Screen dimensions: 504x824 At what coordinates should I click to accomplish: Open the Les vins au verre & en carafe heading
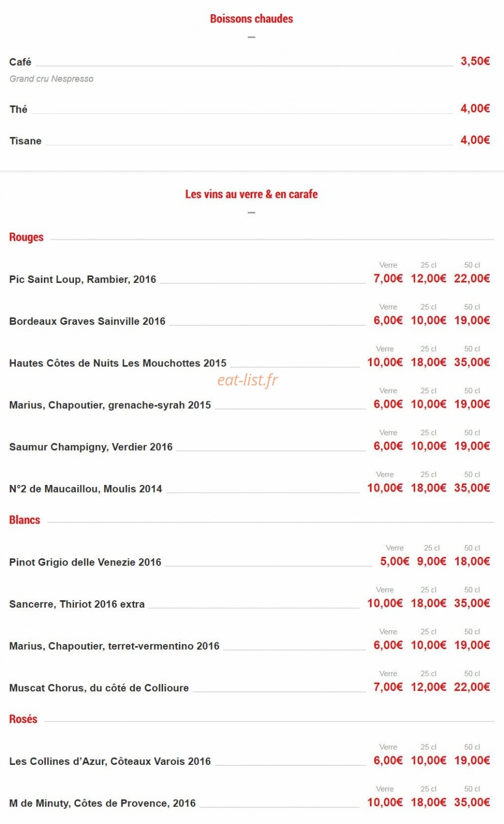coord(251,194)
